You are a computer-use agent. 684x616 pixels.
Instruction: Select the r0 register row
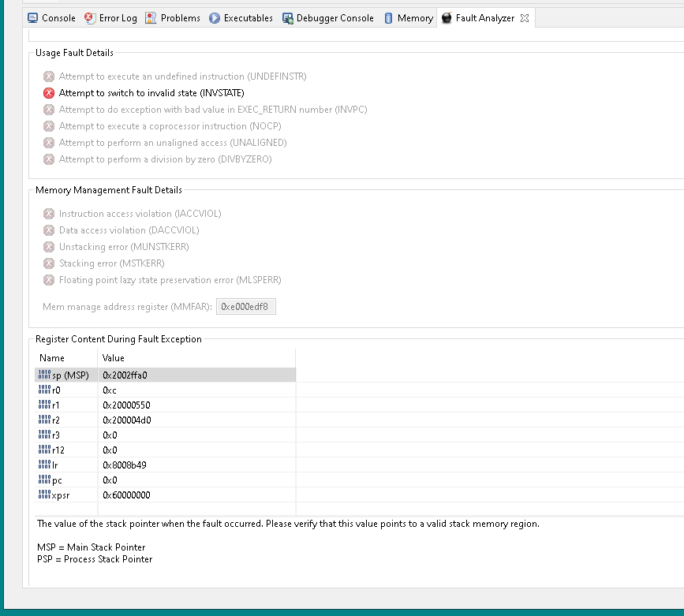click(165, 390)
